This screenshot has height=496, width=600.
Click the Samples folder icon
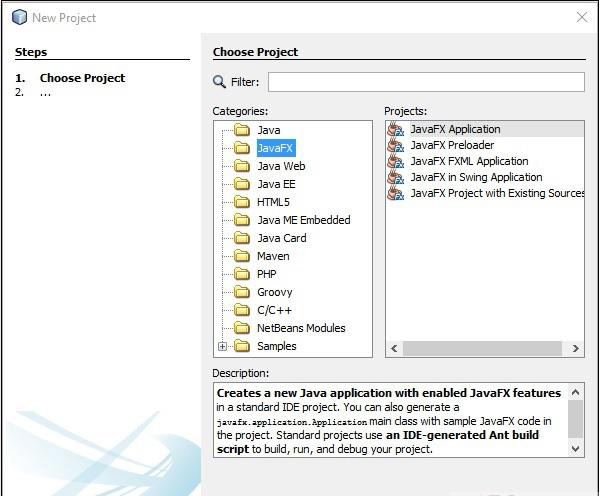[242, 346]
